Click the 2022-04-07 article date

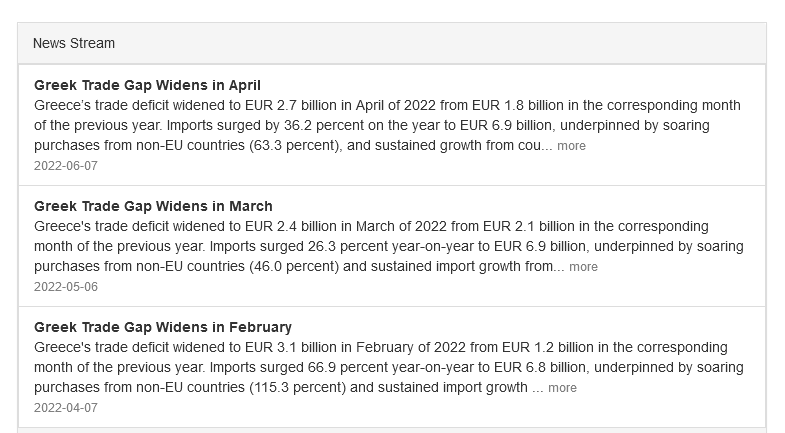[66, 408]
